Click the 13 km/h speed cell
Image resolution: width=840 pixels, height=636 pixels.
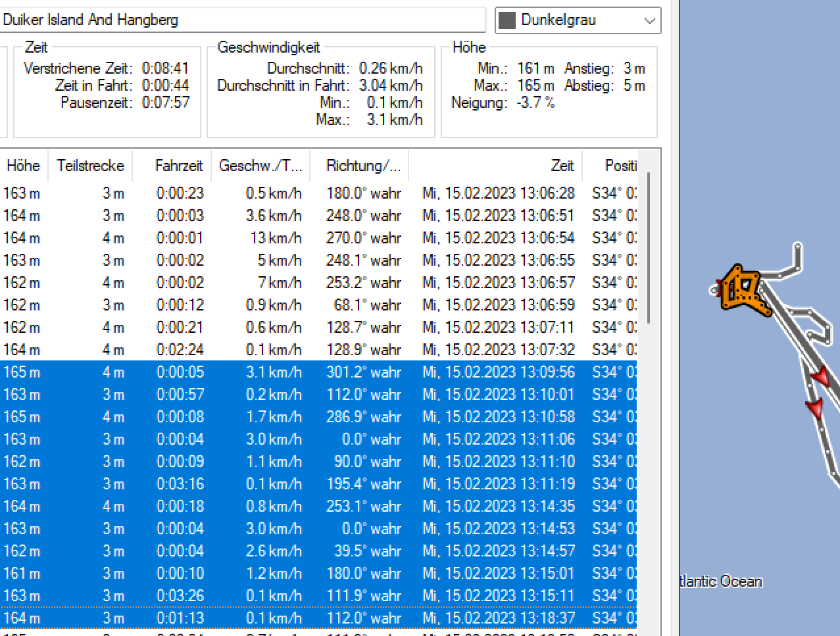[x=276, y=238]
